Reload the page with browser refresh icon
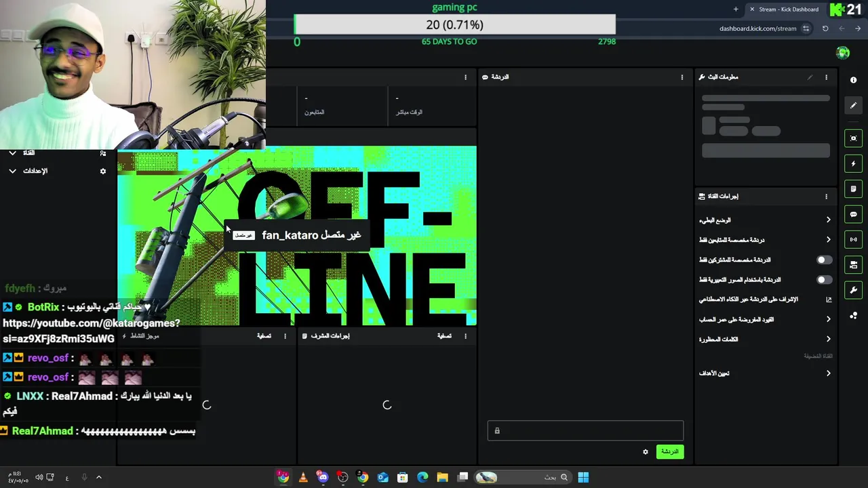The width and height of the screenshot is (868, 488). (825, 28)
